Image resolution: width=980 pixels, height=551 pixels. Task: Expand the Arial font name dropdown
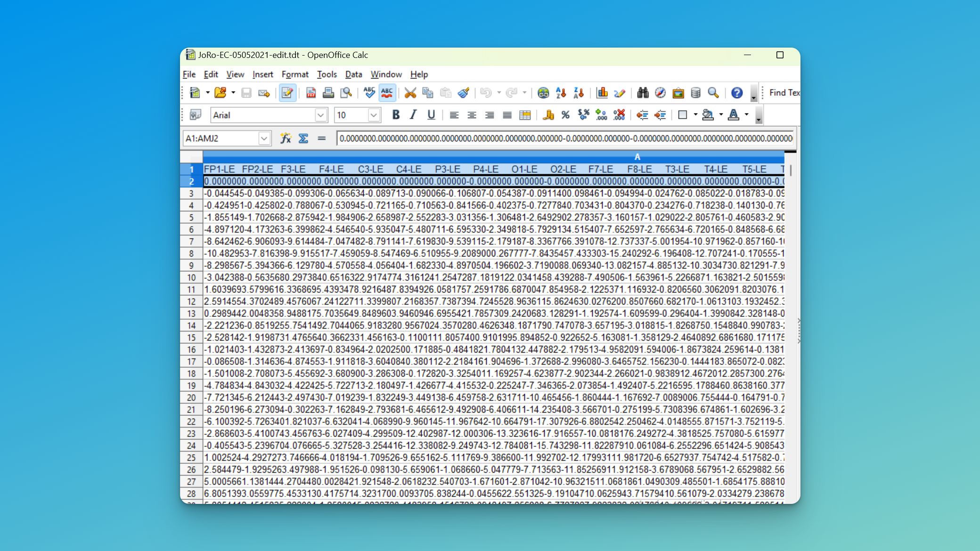(321, 115)
